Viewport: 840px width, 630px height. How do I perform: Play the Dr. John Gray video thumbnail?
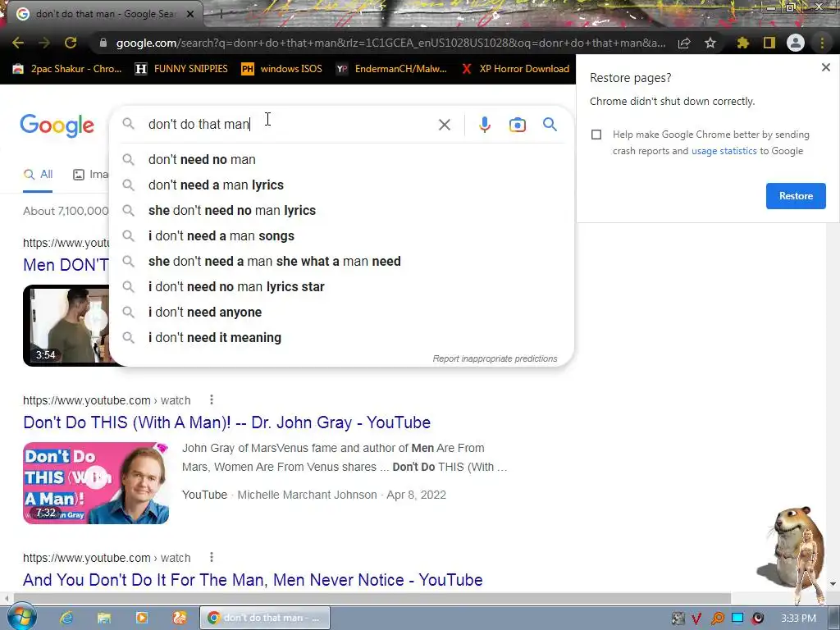pos(96,483)
